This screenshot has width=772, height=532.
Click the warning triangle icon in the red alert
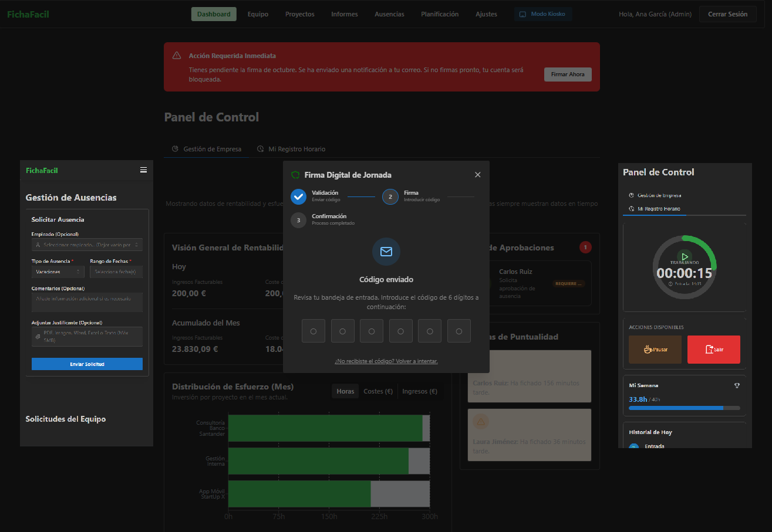point(177,56)
